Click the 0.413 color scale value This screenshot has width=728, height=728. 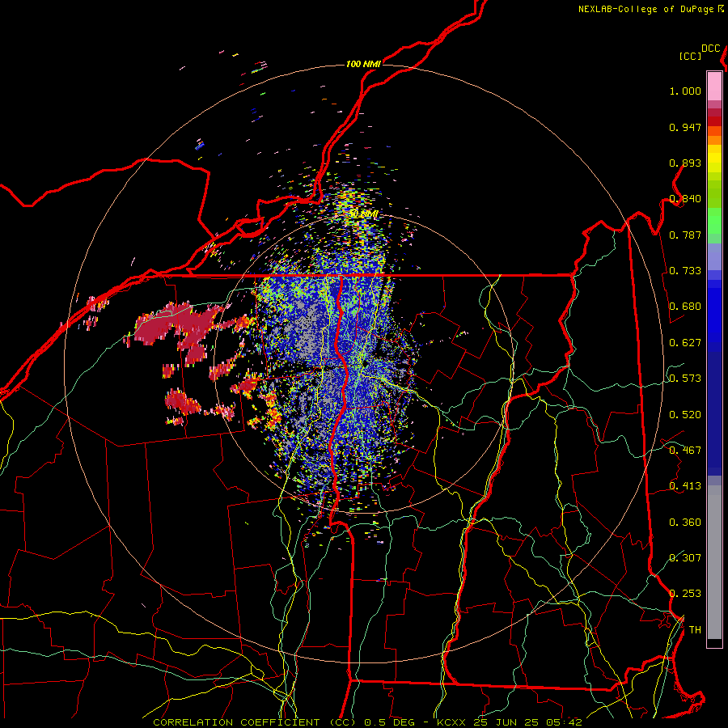tap(685, 486)
